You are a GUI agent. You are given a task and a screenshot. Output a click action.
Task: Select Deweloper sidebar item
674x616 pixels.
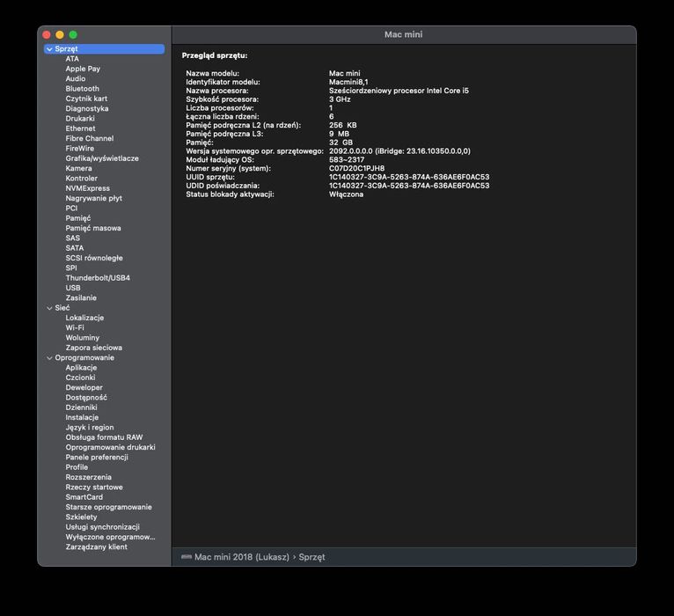pos(84,388)
